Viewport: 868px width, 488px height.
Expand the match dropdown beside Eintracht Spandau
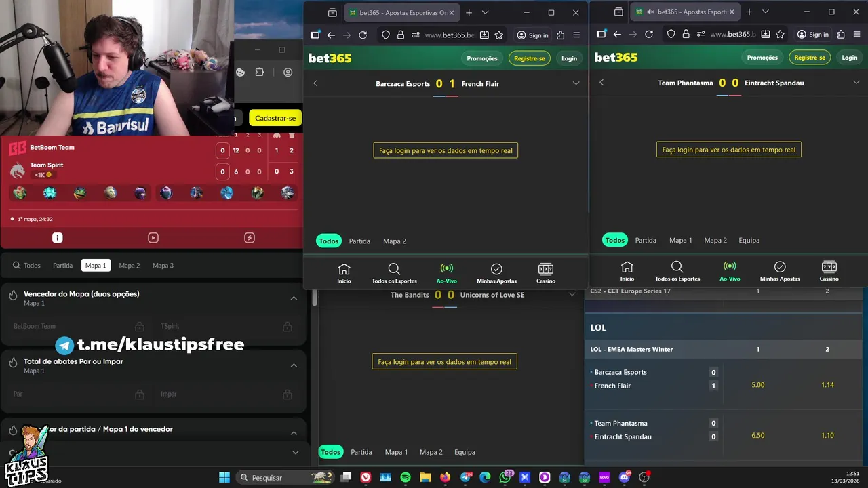coord(856,83)
